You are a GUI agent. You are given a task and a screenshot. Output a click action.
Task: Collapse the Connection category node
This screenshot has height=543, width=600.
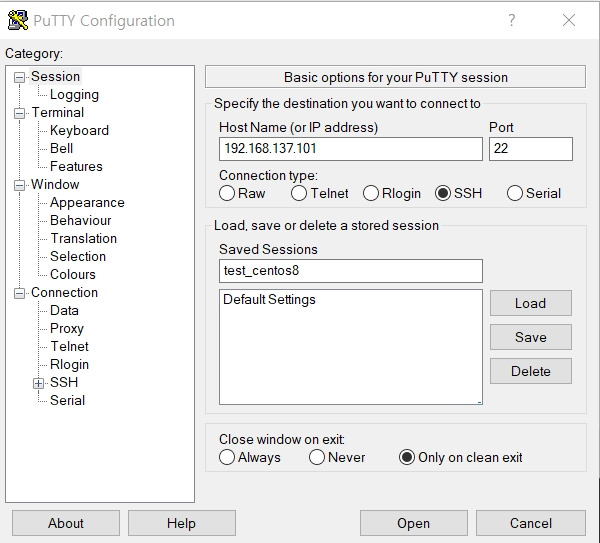pos(19,293)
